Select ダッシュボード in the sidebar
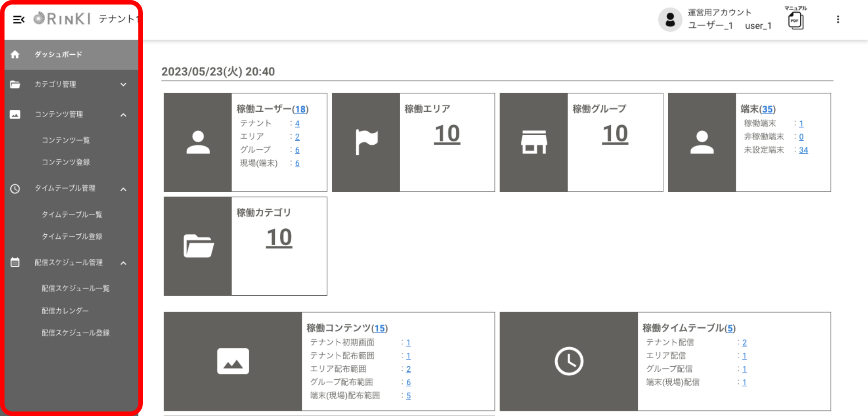This screenshot has width=868, height=416. pos(58,55)
